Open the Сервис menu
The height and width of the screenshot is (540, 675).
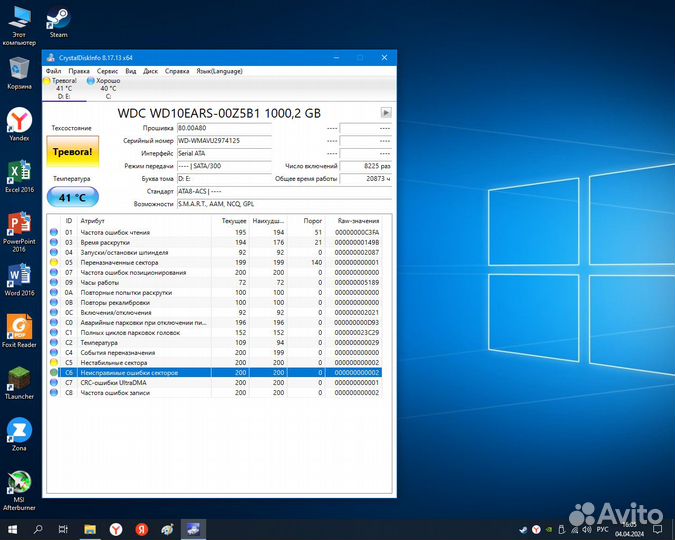click(x=107, y=71)
